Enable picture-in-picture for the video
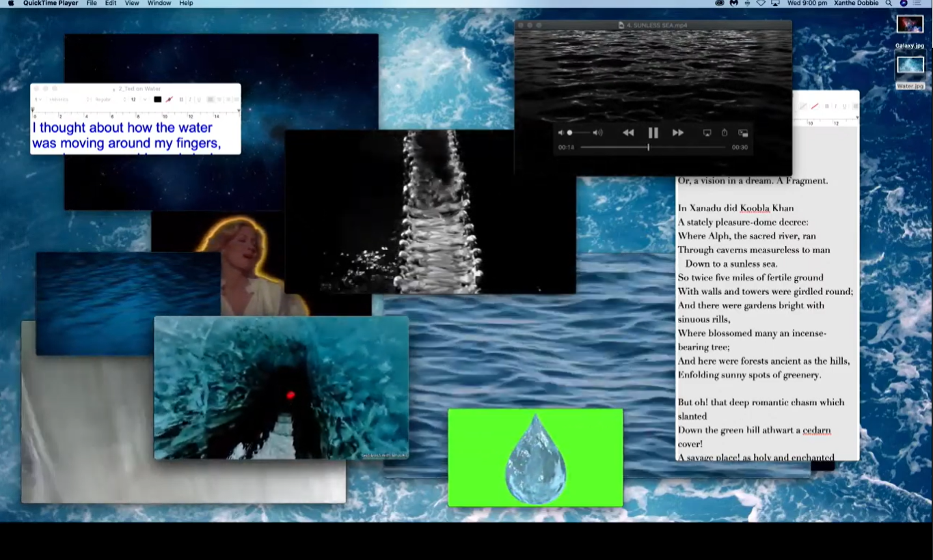Viewport: 933px width, 560px height. click(x=743, y=132)
